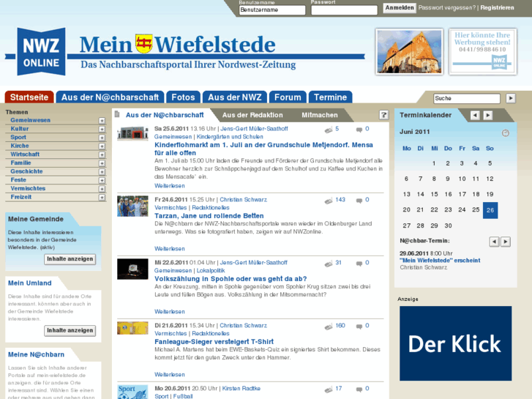532x399 pixels.
Task: Open the church photo thumbnail in header
Action: (x=409, y=52)
